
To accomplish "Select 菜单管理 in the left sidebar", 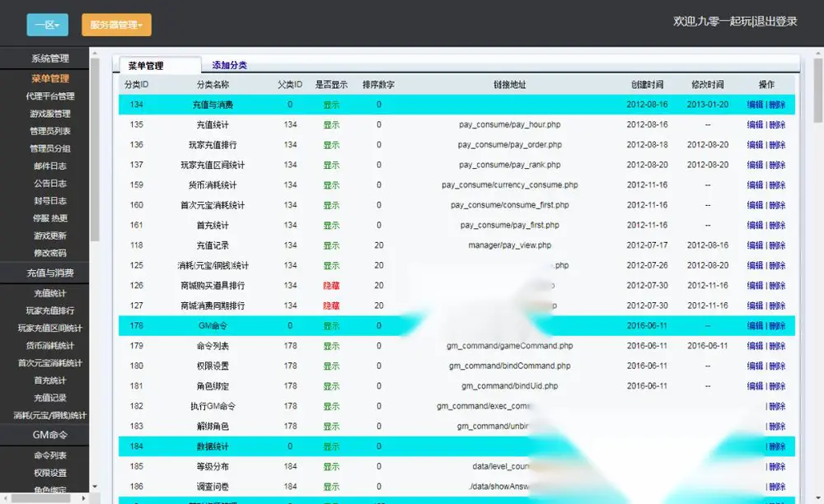I will (x=50, y=79).
